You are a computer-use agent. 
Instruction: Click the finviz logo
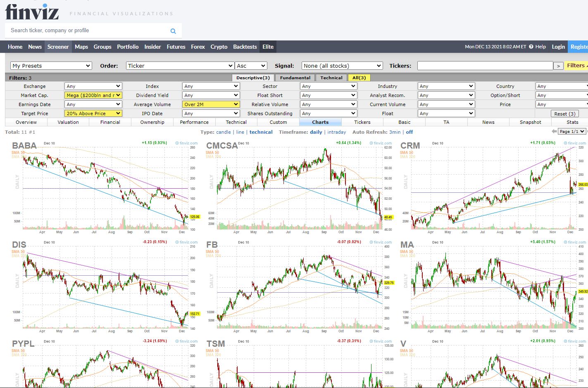32,12
